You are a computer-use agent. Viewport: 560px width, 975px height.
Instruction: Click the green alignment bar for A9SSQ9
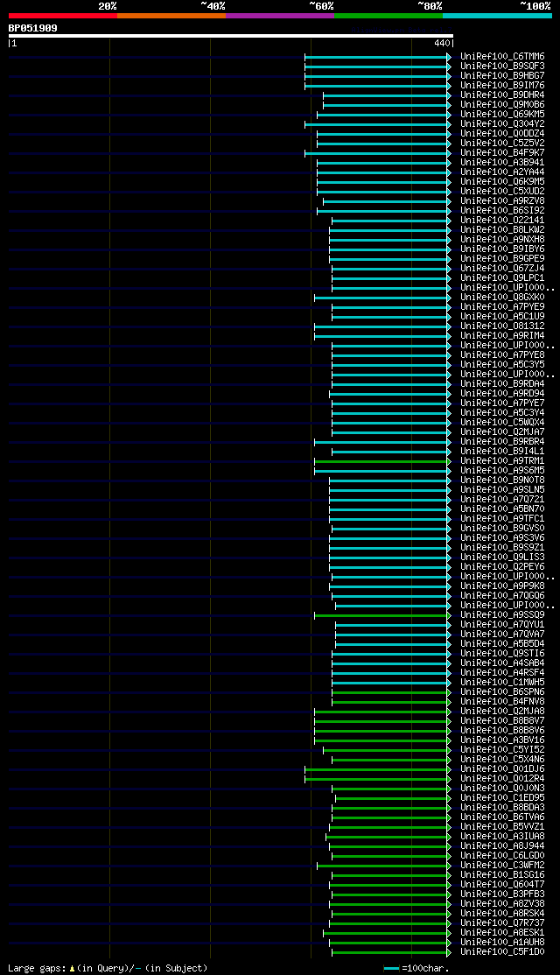[381, 615]
